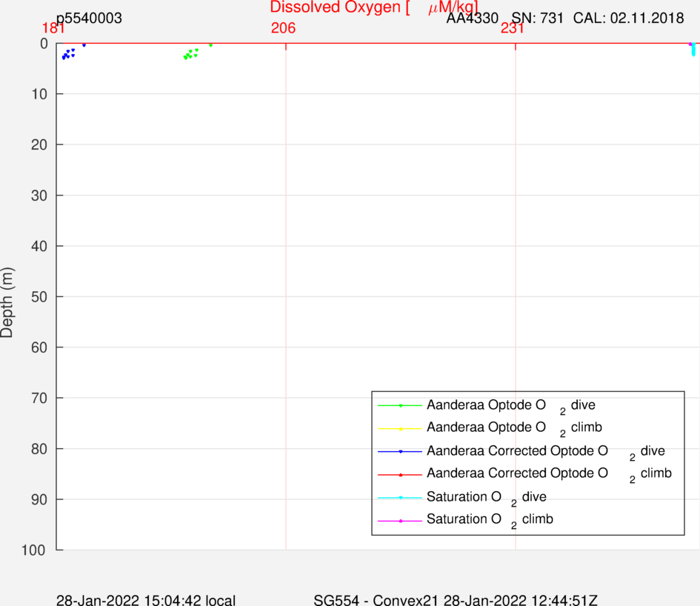The width and height of the screenshot is (700, 606).
Task: Click the 'CAL: 02.11.2018' calibration date
Action: pyautogui.click(x=628, y=19)
